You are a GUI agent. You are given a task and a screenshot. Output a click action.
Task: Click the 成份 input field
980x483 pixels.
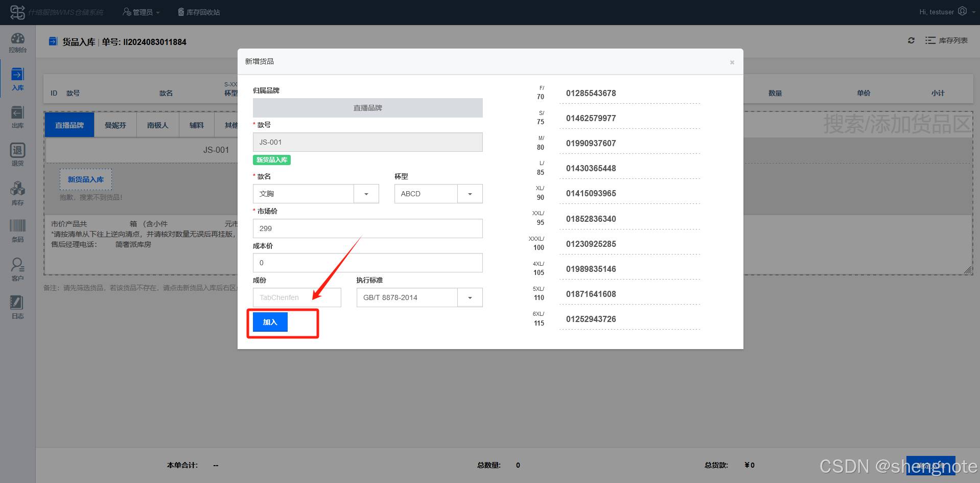point(296,297)
